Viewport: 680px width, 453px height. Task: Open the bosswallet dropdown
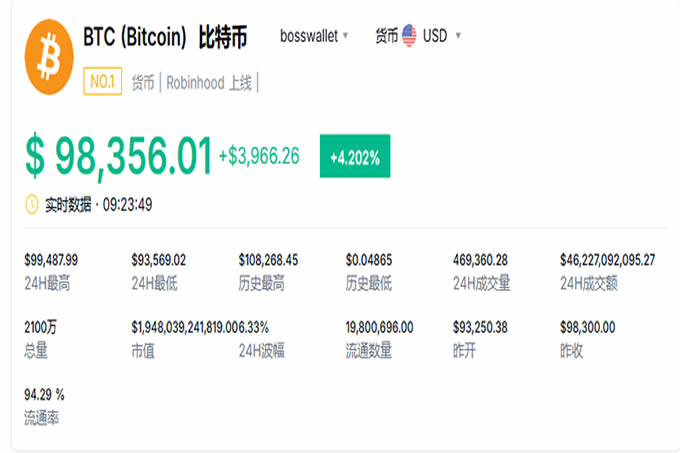(x=313, y=36)
